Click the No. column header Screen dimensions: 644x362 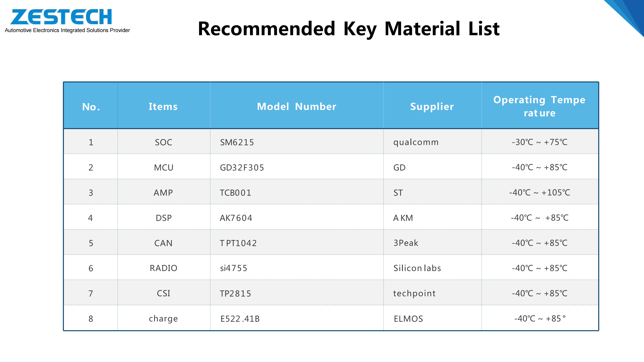[91, 107]
